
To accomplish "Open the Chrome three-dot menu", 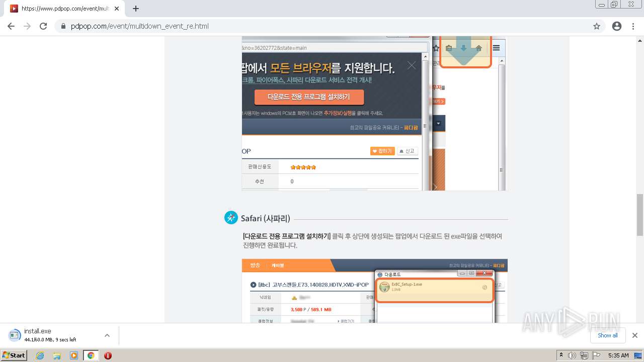I will point(633,26).
